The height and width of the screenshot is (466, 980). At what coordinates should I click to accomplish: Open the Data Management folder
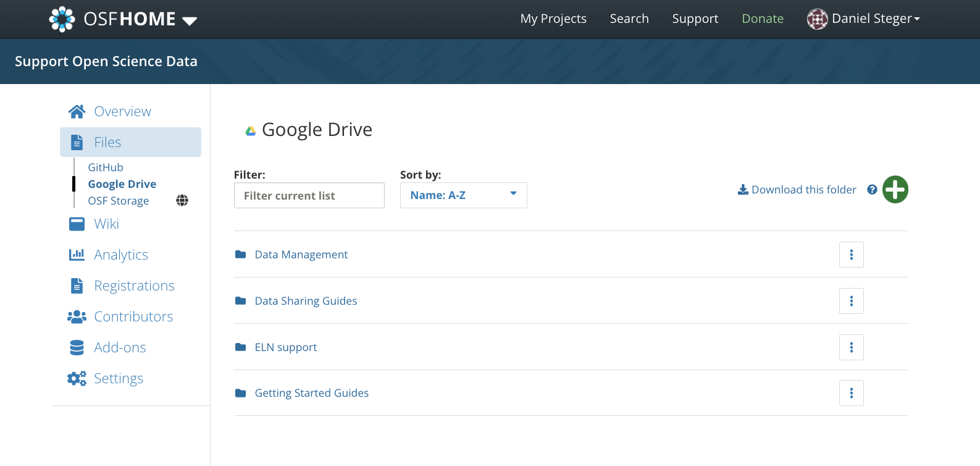(x=301, y=255)
